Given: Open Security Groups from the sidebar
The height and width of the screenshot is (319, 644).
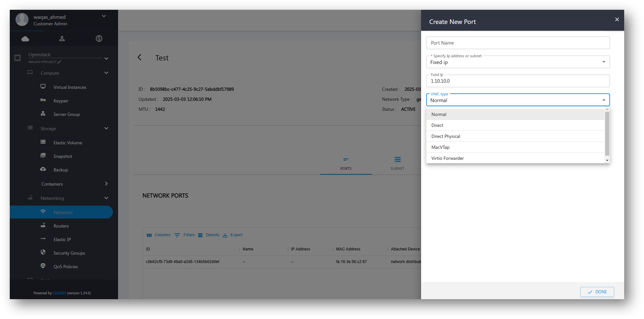Looking at the screenshot, I should click(x=69, y=253).
